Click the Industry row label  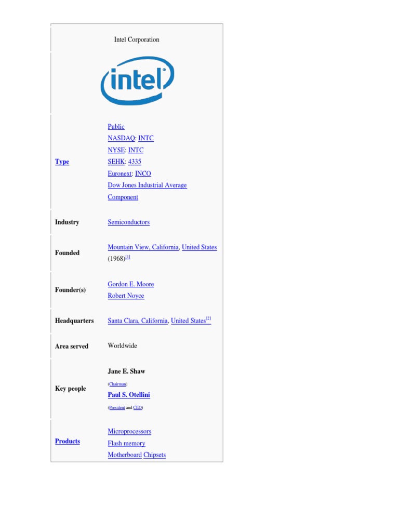tap(67, 222)
